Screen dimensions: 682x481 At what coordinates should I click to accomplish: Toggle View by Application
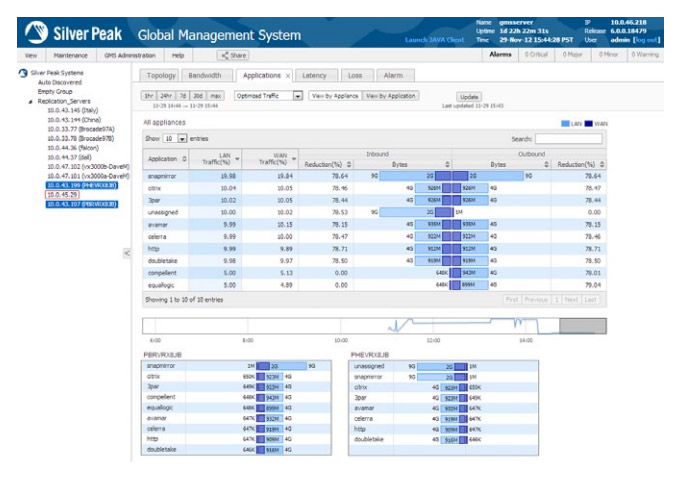point(391,96)
